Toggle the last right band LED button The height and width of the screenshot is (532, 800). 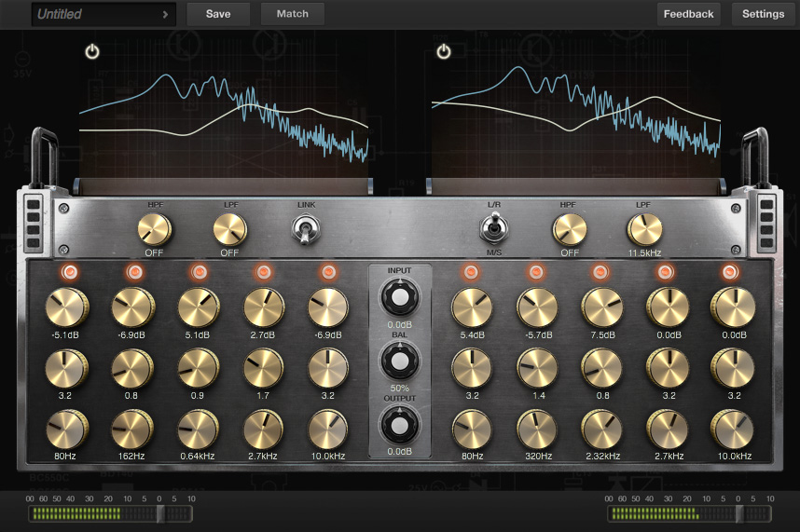pyautogui.click(x=730, y=272)
